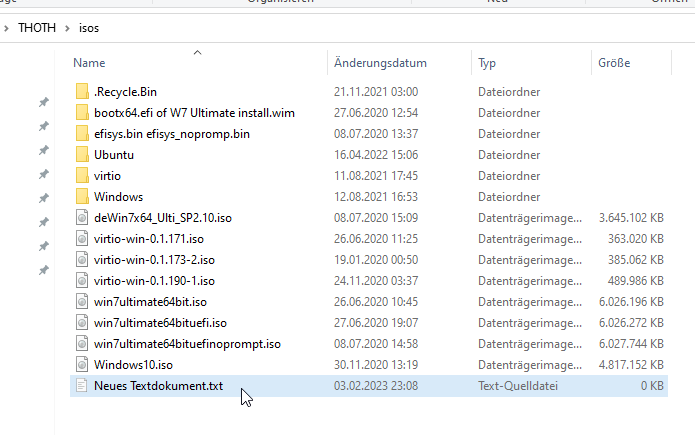Select the file virtio-win-0.1.171.iso
Screen dimensions: 695x435
click(x=149, y=239)
